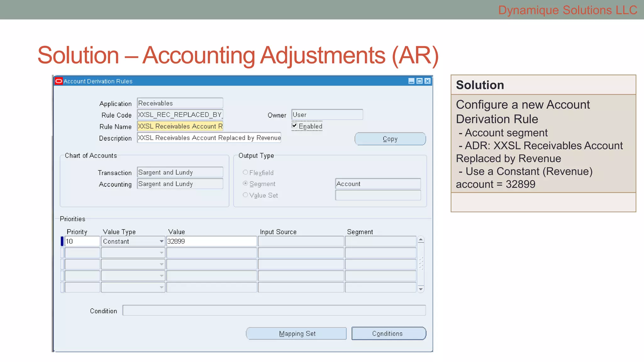
Task: Minimize the Account Derivation Rules window
Action: coord(411,81)
